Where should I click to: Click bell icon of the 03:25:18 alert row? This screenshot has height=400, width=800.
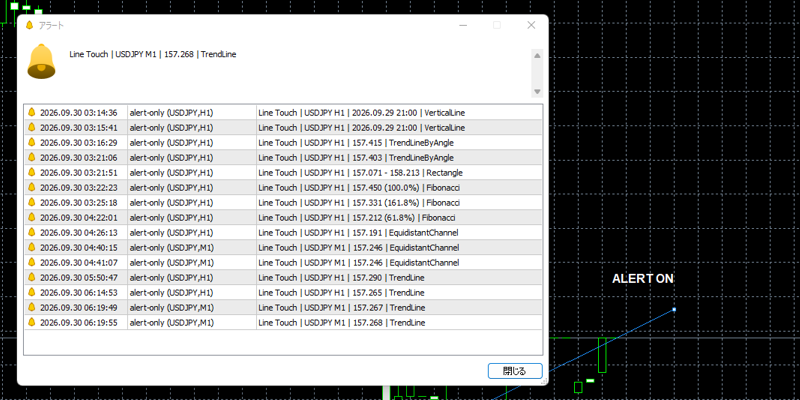[x=32, y=203]
